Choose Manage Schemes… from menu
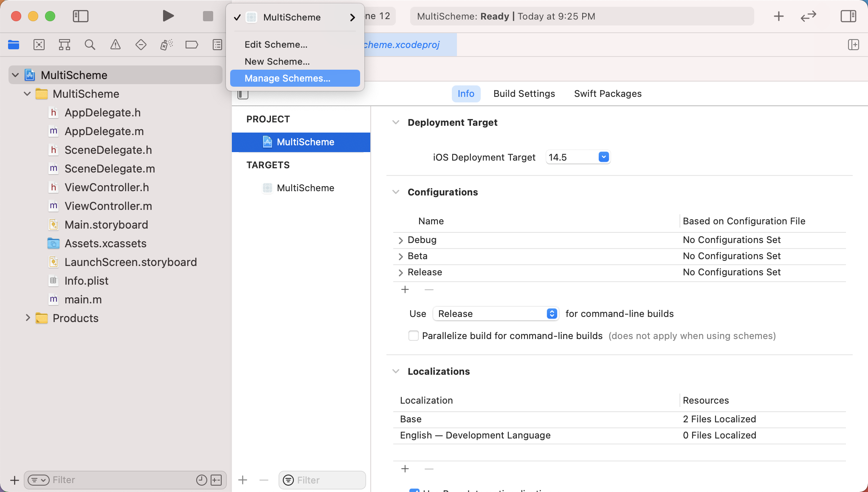This screenshot has width=868, height=492. coord(287,78)
